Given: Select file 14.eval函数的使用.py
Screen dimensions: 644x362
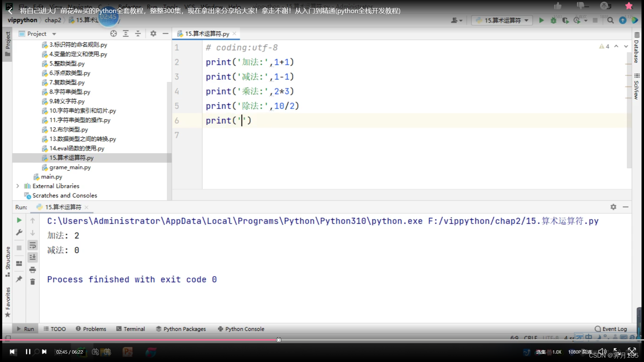Looking at the screenshot, I should pyautogui.click(x=76, y=148).
